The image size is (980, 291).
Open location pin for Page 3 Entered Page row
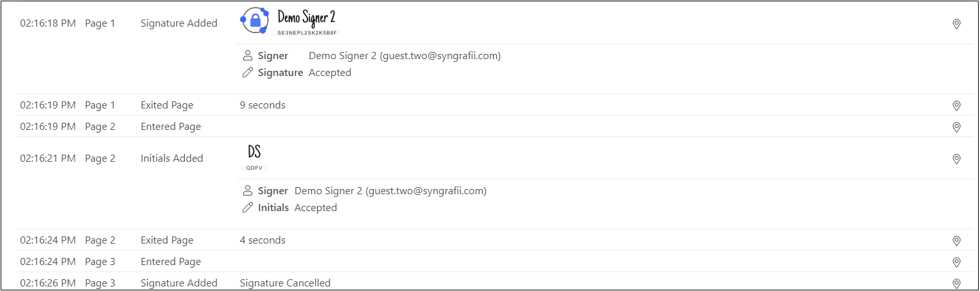click(x=956, y=262)
